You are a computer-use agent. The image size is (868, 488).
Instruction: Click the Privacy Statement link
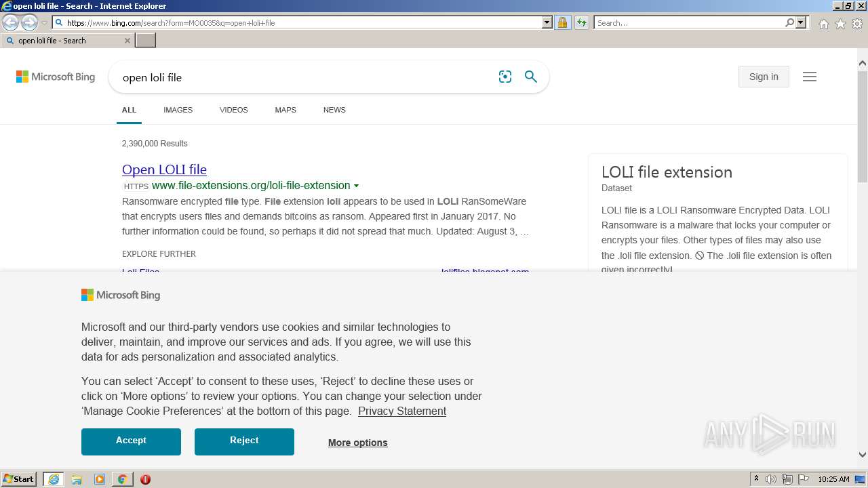402,411
